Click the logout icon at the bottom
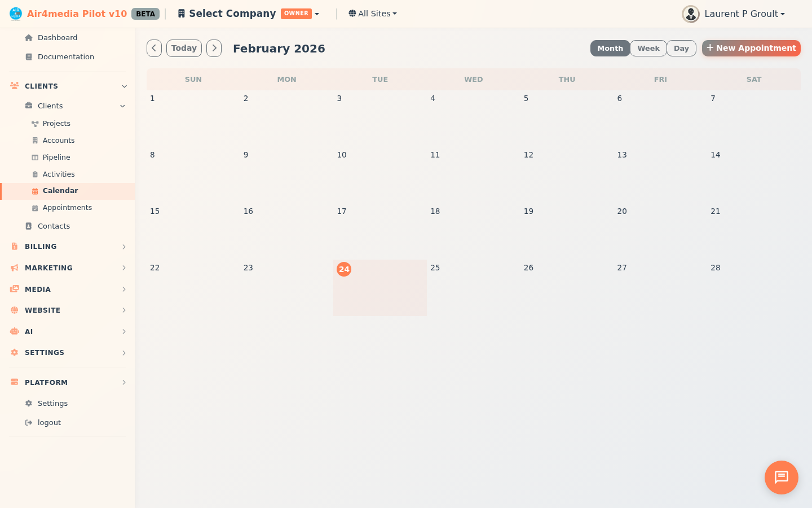The image size is (812, 508). click(x=29, y=422)
